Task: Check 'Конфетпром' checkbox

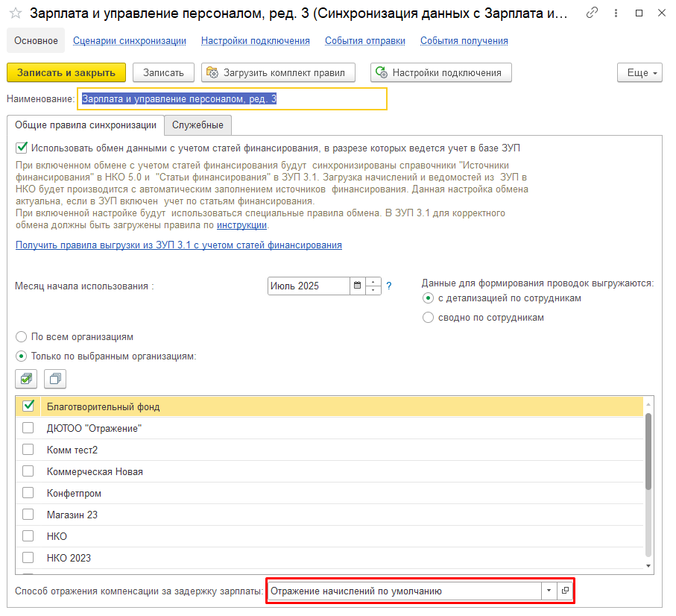Action: click(x=28, y=493)
